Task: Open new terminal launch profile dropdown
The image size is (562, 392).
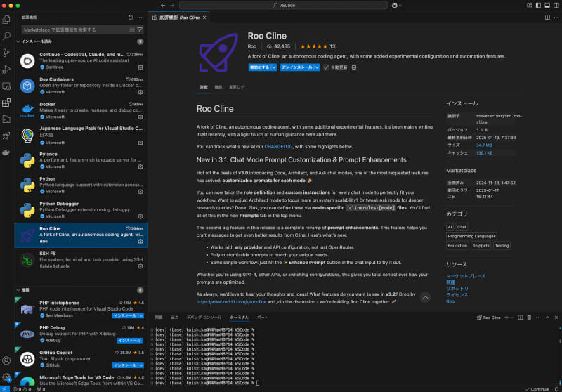Action: click(513, 318)
